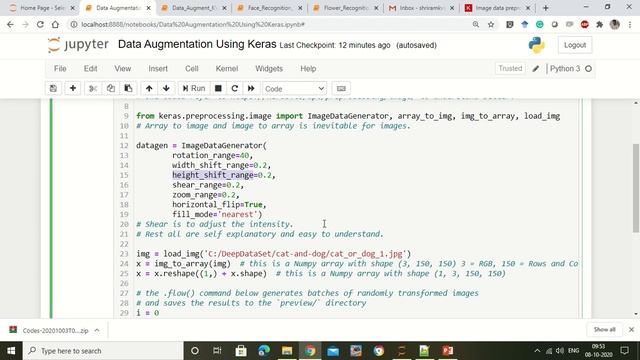The width and height of the screenshot is (640, 360).
Task: Open the Help menu
Action: [308, 69]
